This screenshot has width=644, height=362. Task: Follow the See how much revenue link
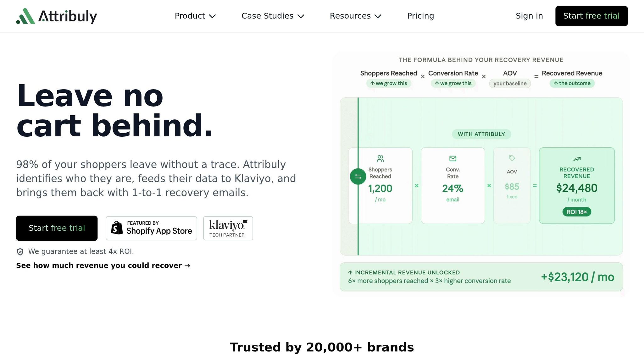[x=103, y=266]
